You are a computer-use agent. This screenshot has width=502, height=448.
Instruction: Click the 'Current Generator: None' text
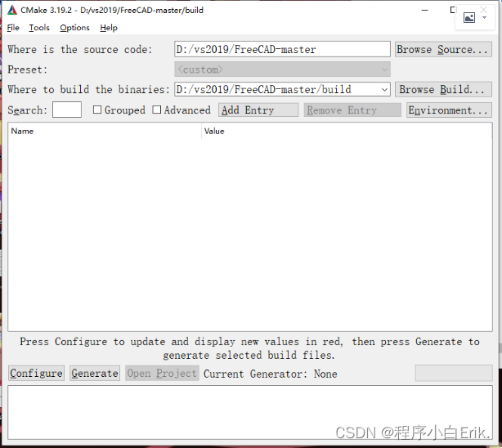(270, 374)
